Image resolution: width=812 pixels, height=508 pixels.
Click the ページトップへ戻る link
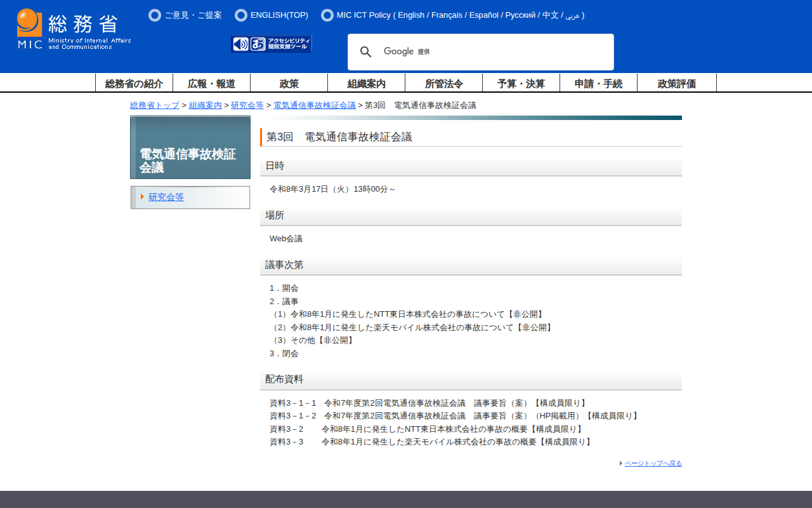653,464
